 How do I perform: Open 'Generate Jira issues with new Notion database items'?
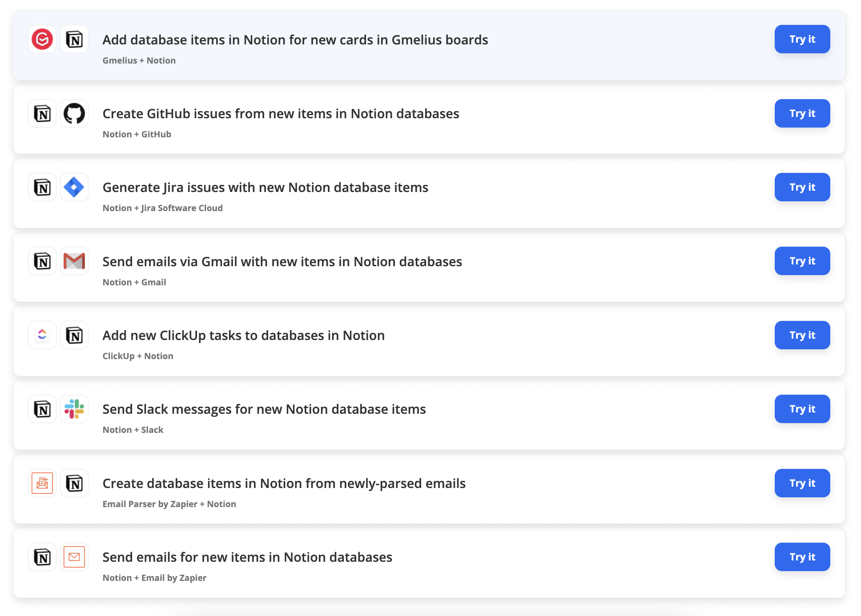(x=265, y=188)
